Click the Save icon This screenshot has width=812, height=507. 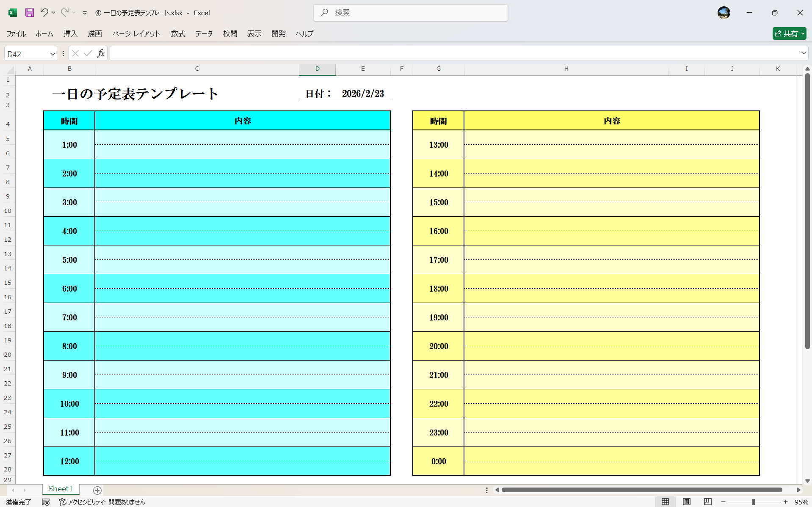tap(29, 13)
